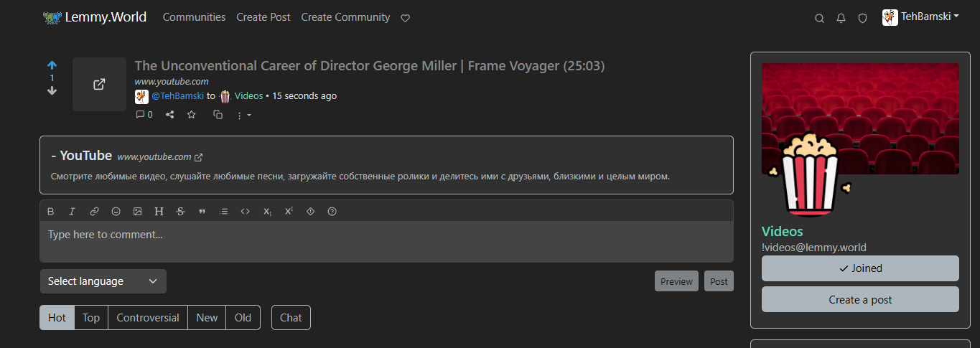Expand the post's more options menu

(243, 115)
